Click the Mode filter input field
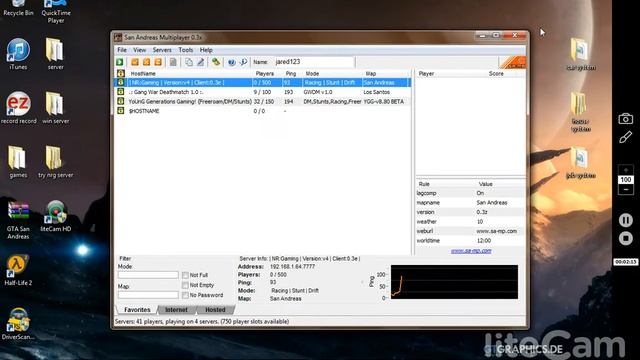The height and width of the screenshot is (360, 640). click(x=148, y=275)
